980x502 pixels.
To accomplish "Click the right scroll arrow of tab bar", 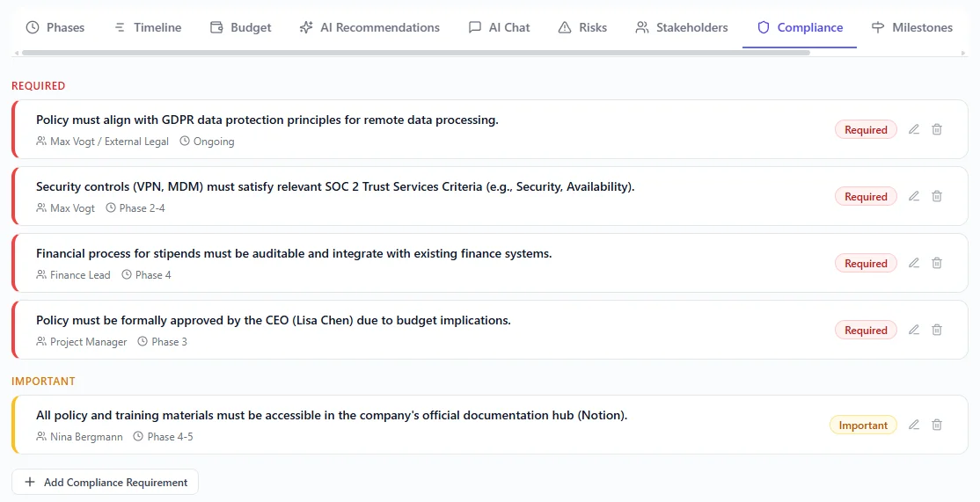I will click(963, 53).
